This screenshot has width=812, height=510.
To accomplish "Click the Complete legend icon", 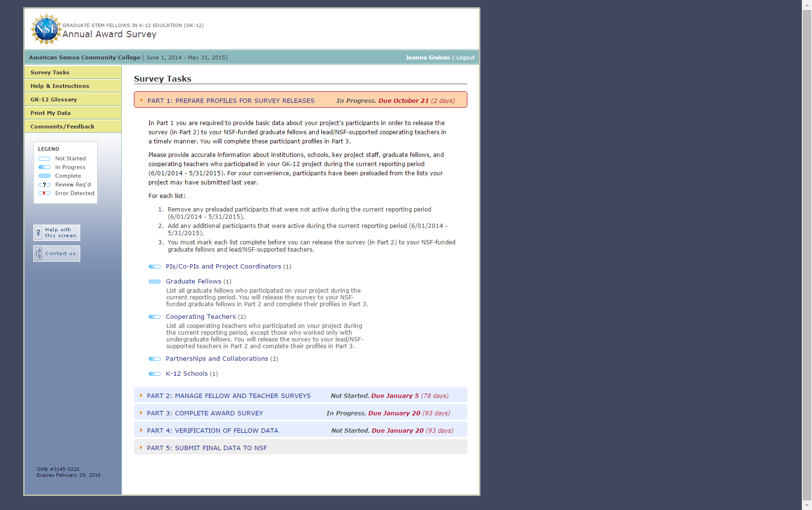I will pyautogui.click(x=44, y=176).
